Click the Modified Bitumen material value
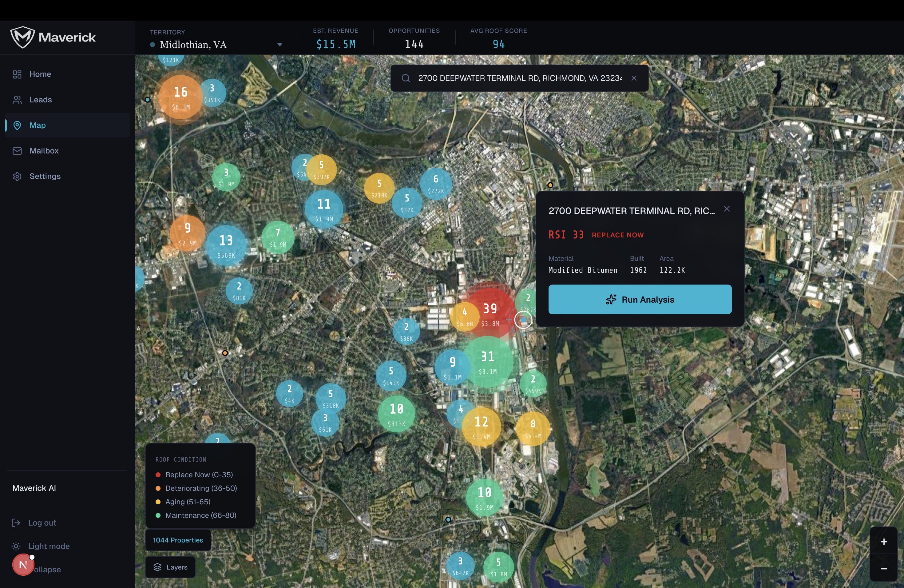The image size is (904, 588). pos(583,270)
